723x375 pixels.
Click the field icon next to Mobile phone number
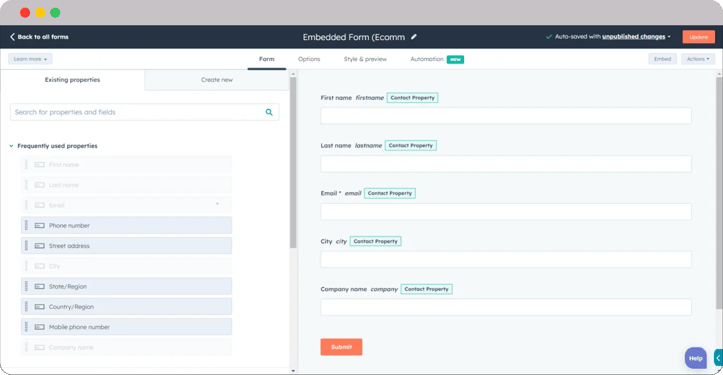pos(40,327)
